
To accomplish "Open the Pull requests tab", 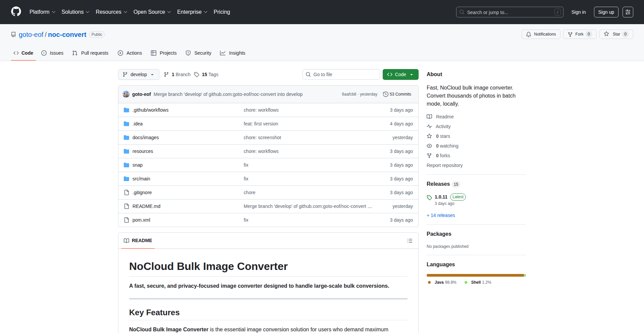I will [90, 53].
